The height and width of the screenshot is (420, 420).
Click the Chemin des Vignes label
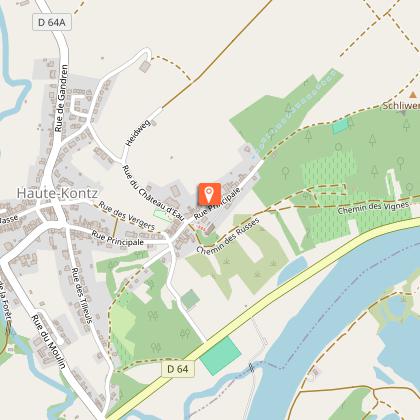[x=373, y=208]
